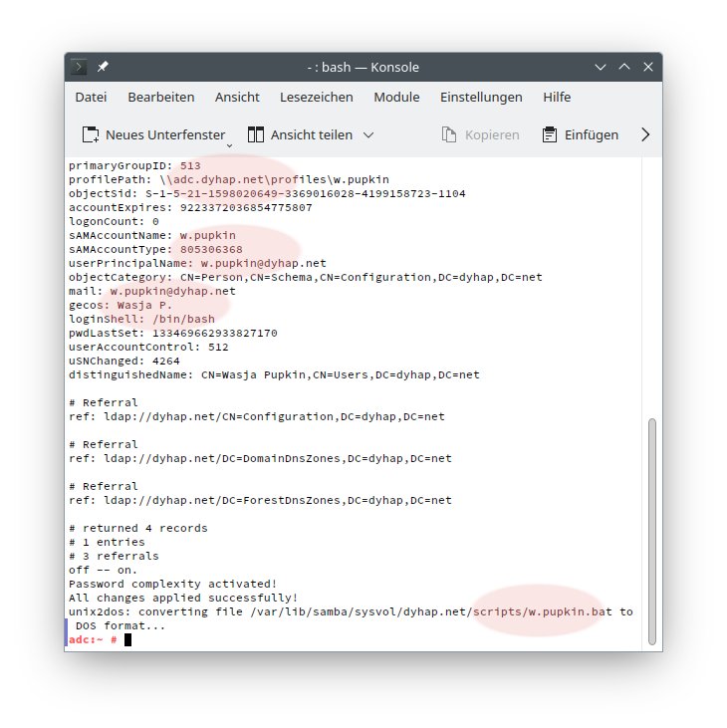
Task: Click the Einfügen paste icon
Action: (549, 134)
